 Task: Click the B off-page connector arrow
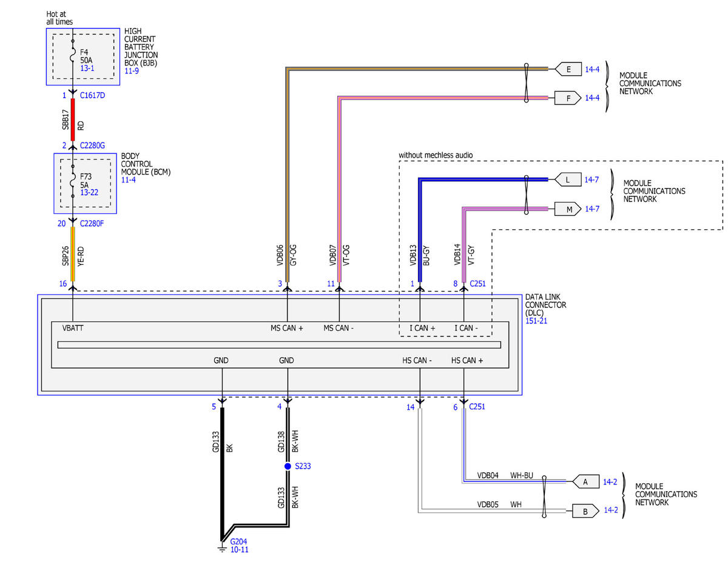[584, 511]
